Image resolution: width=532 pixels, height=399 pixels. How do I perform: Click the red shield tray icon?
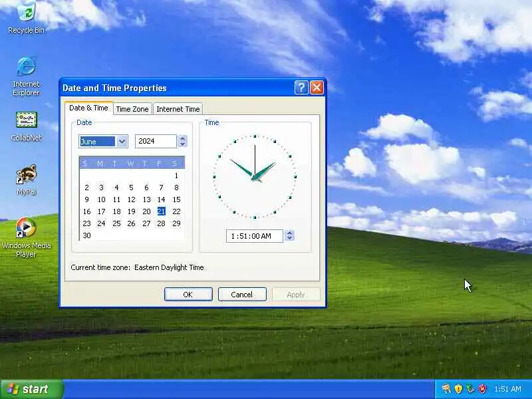[x=482, y=388]
